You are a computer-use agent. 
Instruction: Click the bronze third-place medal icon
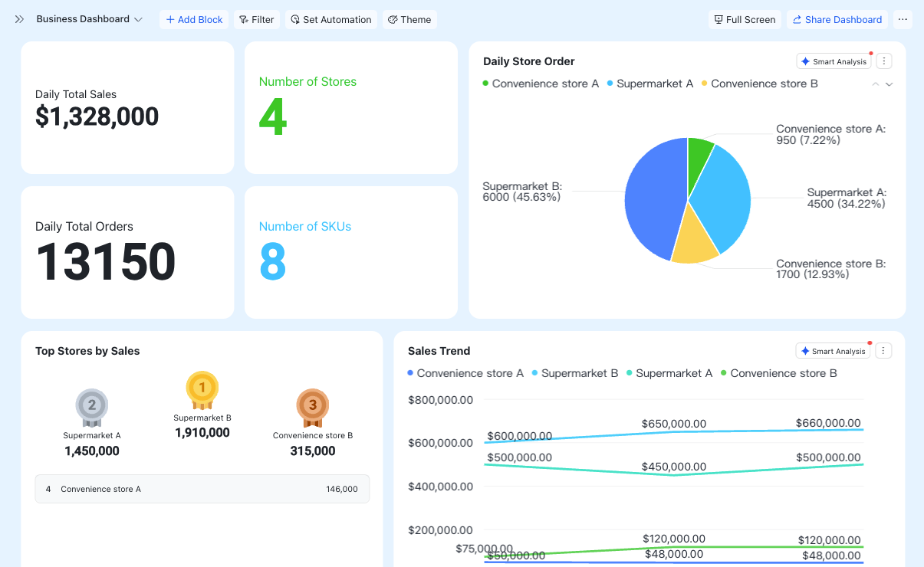click(313, 408)
